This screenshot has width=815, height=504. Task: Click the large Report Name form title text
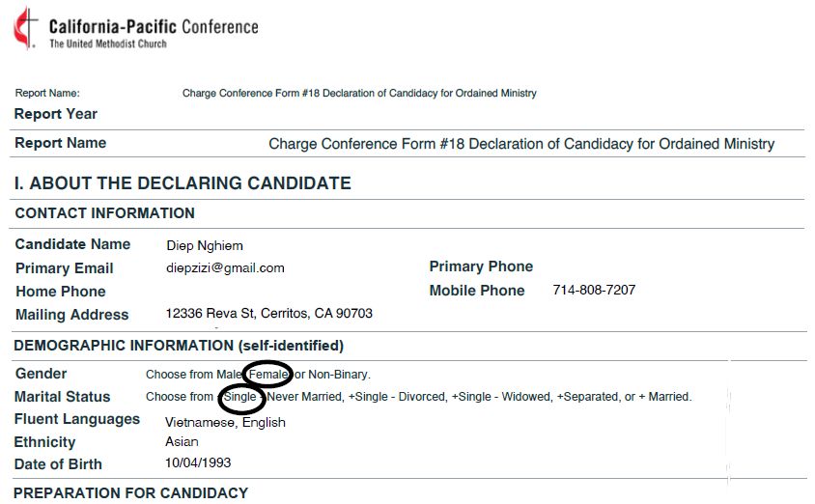521,144
